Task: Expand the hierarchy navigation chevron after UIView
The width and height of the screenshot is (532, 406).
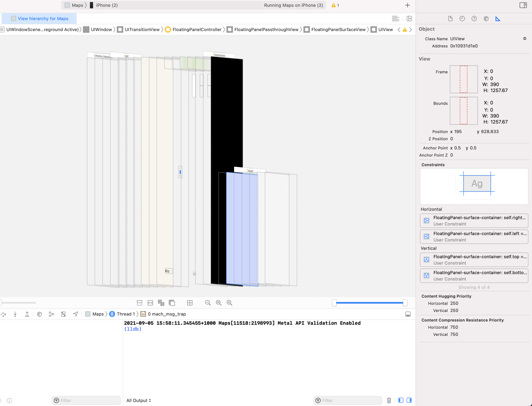Action: pos(411,29)
